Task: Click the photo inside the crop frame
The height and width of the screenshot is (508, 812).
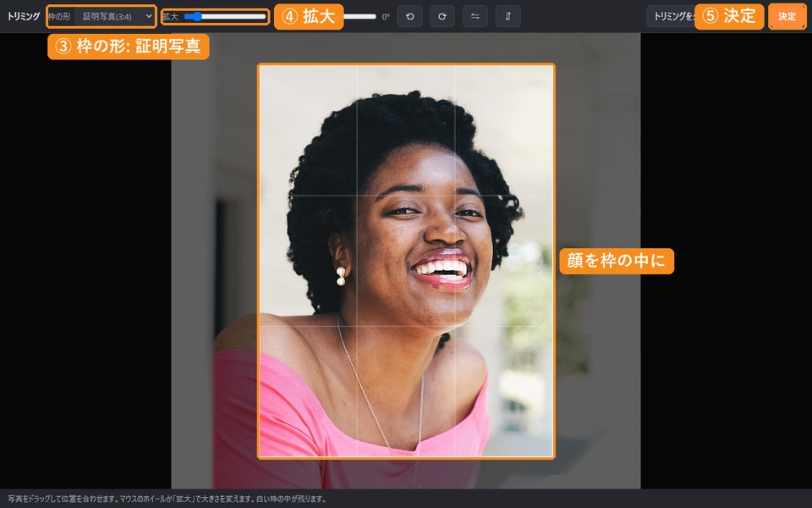Action: click(x=406, y=262)
